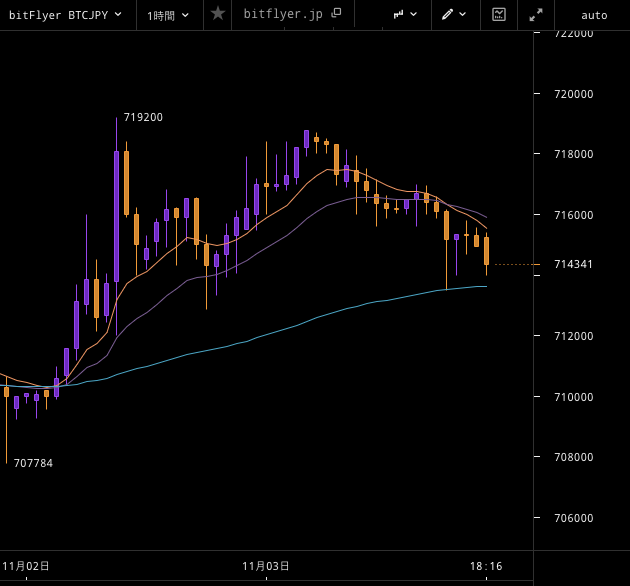Click the 708000 price axis label
The height and width of the screenshot is (586, 630).
coord(574,457)
